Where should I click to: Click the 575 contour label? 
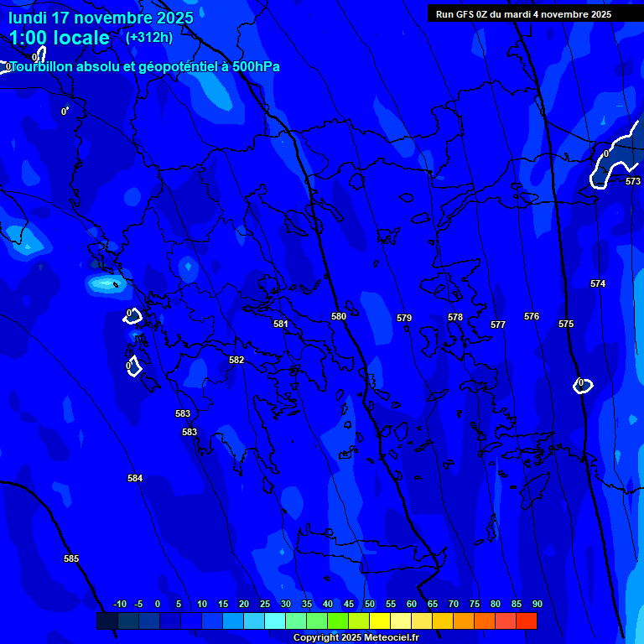pos(566,324)
